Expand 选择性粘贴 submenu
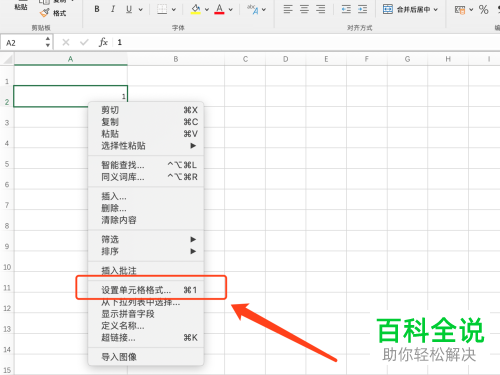 tap(146, 146)
